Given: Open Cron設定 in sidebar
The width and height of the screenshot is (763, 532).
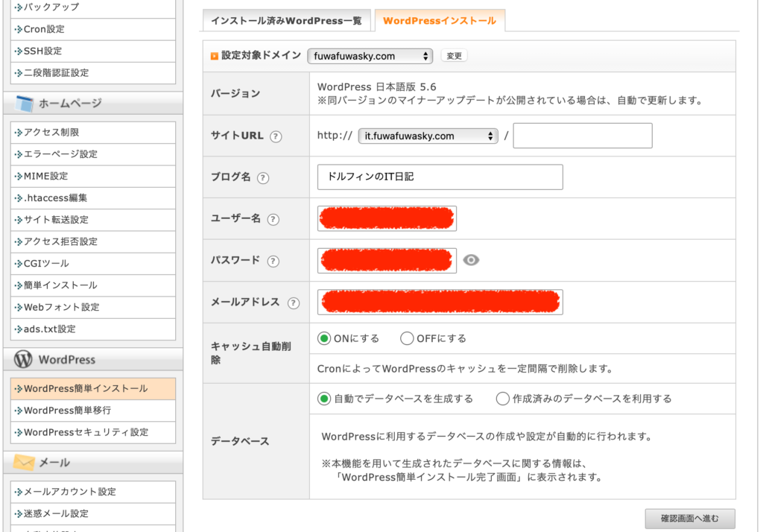Looking at the screenshot, I should [x=93, y=29].
